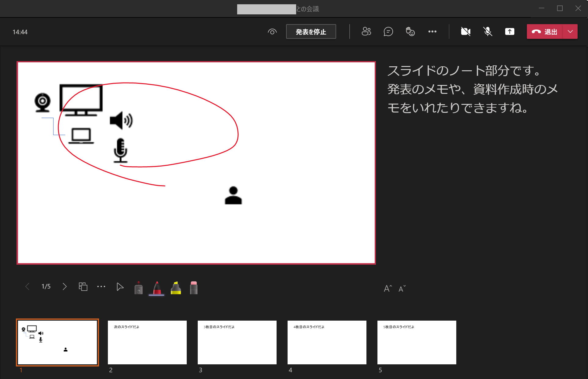Select the cursor arrow tool
588x379 pixels.
coord(120,287)
